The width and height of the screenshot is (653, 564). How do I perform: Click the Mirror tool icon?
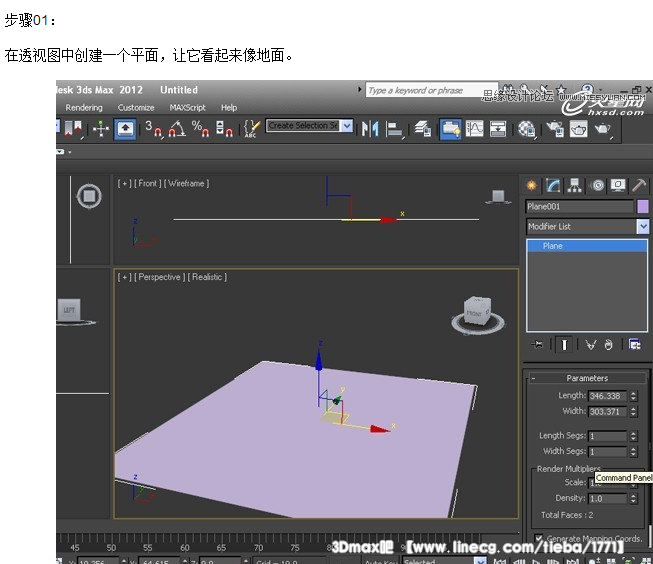[x=370, y=129]
